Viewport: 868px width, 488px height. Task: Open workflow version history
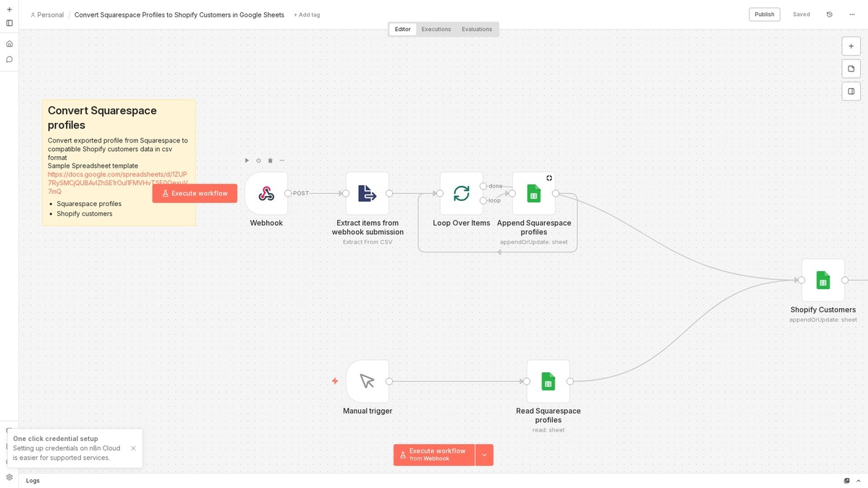(830, 14)
